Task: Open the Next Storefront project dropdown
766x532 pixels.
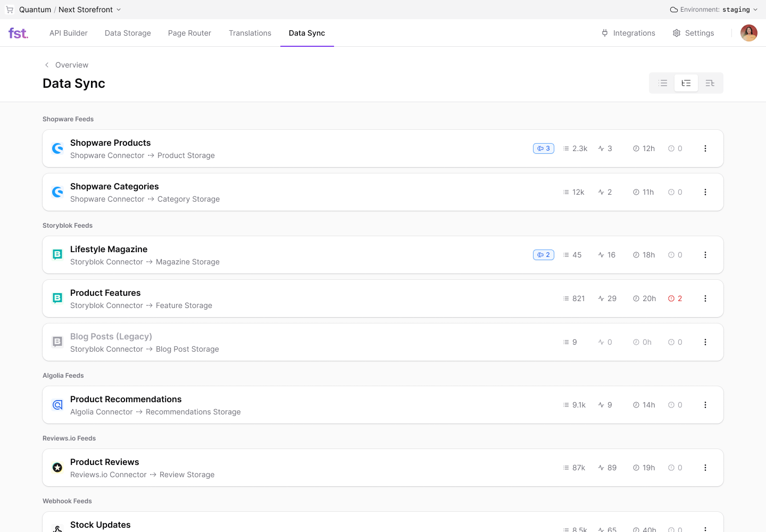Action: [90, 10]
